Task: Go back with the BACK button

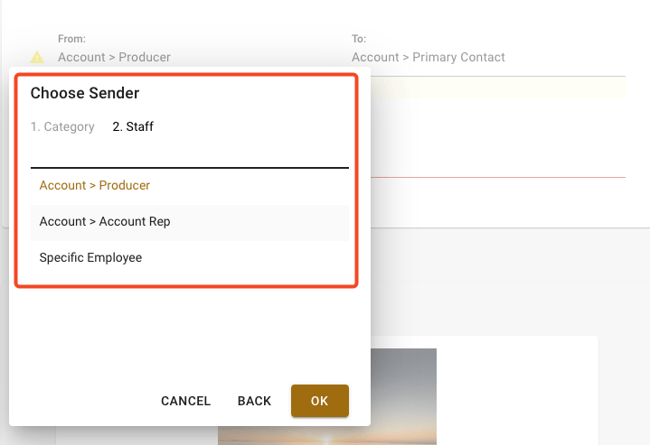Action: coord(254,401)
